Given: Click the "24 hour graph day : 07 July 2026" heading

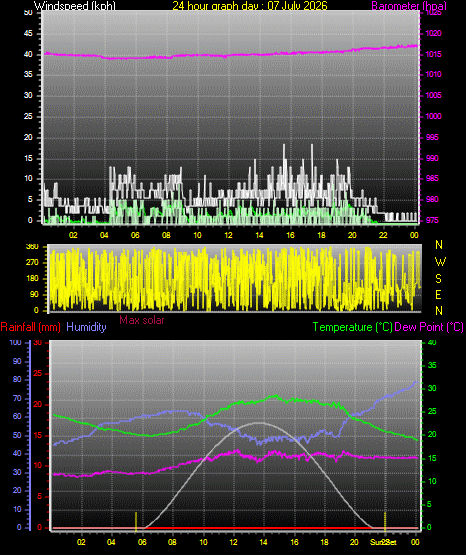Looking at the screenshot, I should (x=250, y=6).
